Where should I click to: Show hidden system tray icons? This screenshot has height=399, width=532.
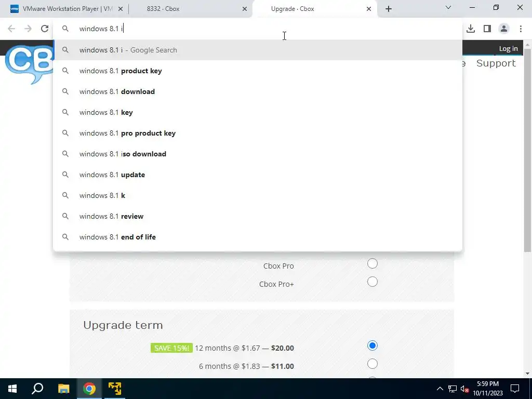tap(440, 389)
